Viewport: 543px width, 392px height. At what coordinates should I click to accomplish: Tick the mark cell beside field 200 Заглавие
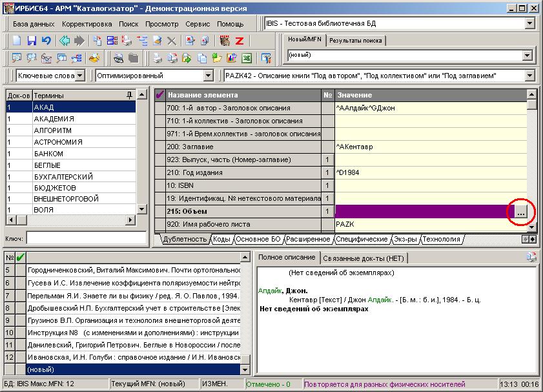[160, 147]
